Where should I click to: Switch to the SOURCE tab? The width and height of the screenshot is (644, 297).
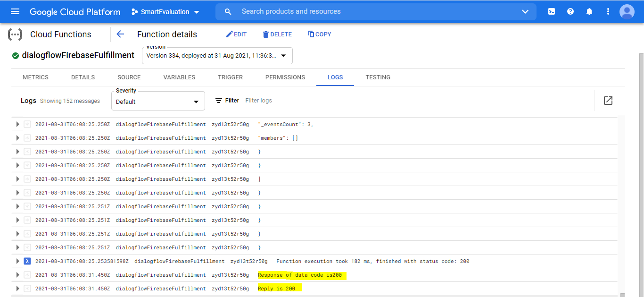click(x=129, y=77)
